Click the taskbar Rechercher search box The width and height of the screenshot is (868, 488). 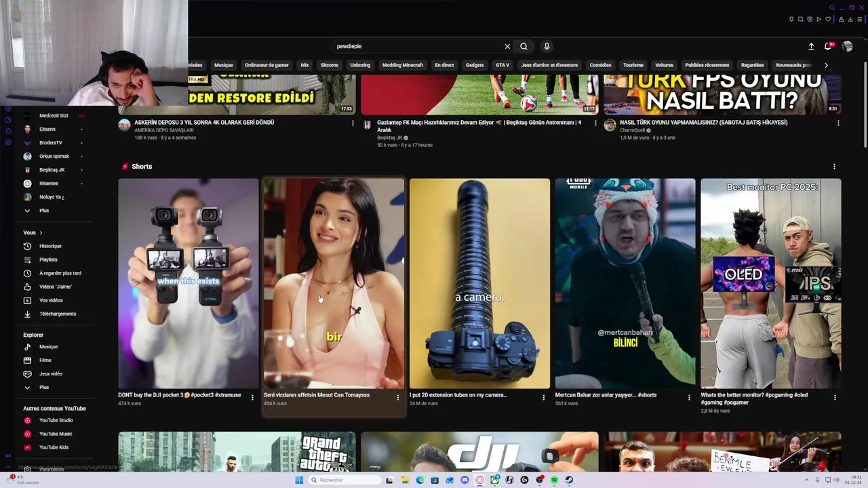coord(343,480)
